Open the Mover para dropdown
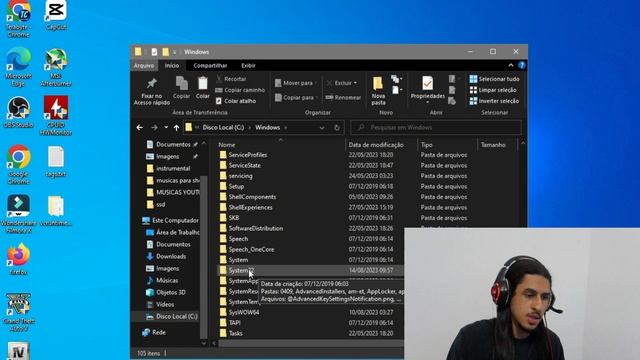 pyautogui.click(x=296, y=83)
